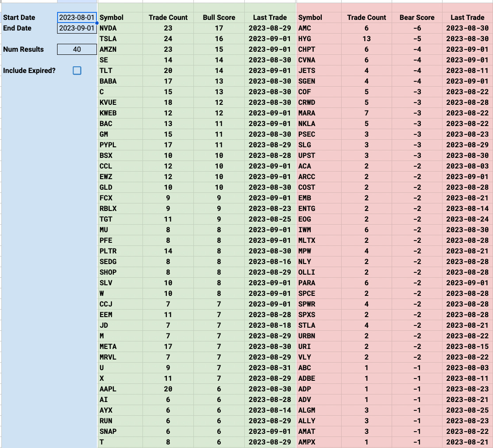Select the NKLA symbol cell
493x448 pixels.
pos(319,123)
